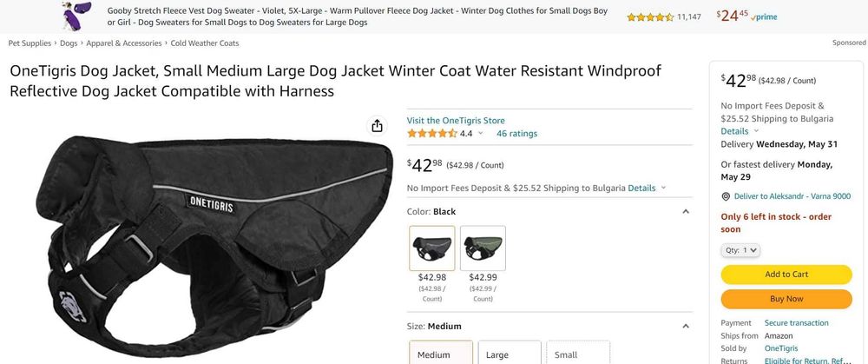Image resolution: width=868 pixels, height=364 pixels.
Task: Click the purple dog sweater ad thumbnail
Action: click(x=72, y=16)
